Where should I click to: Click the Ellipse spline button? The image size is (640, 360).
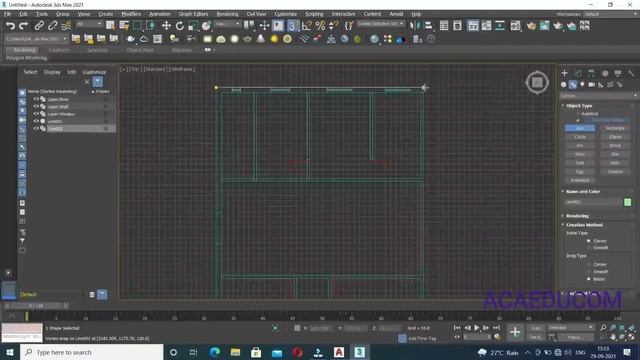[x=615, y=137]
